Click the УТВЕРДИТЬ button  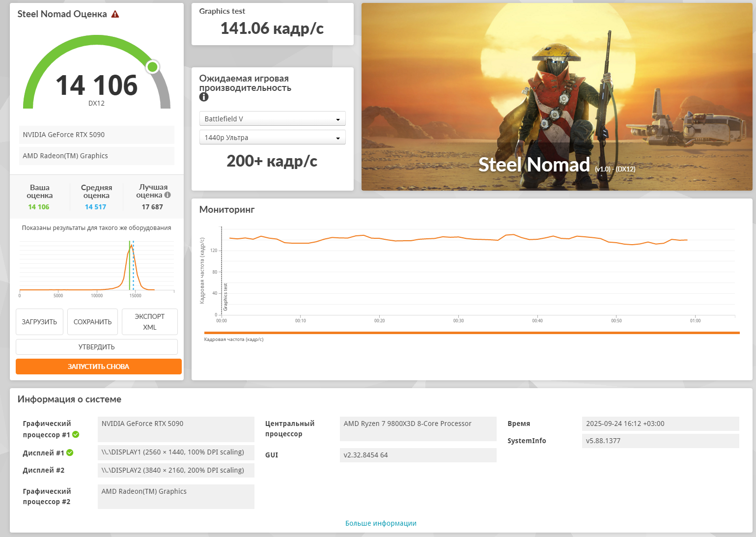(97, 347)
